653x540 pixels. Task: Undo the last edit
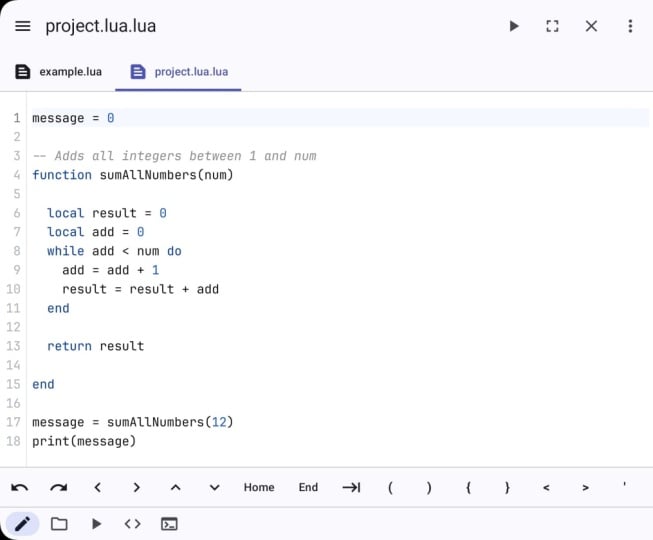click(x=20, y=487)
